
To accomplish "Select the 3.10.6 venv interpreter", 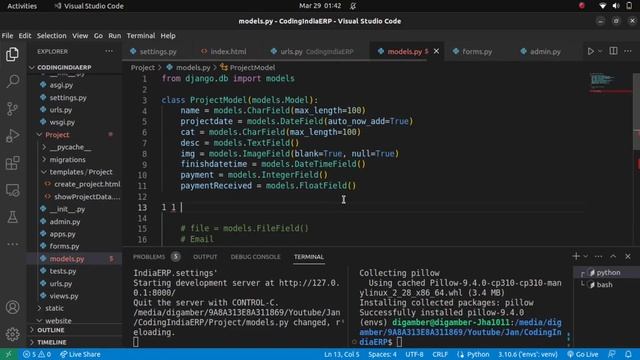I will (x=528, y=354).
